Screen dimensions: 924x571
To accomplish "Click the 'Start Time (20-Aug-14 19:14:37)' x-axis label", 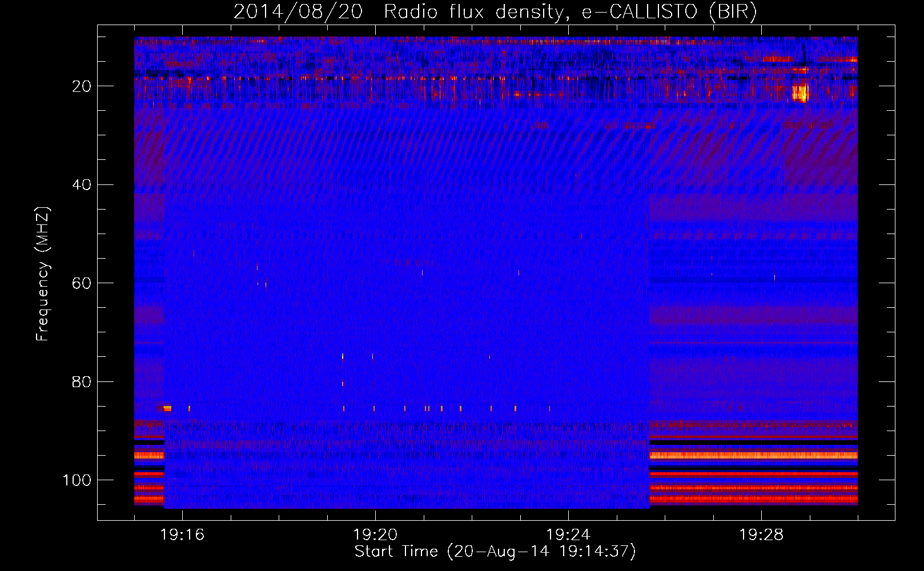I will click(495, 552).
